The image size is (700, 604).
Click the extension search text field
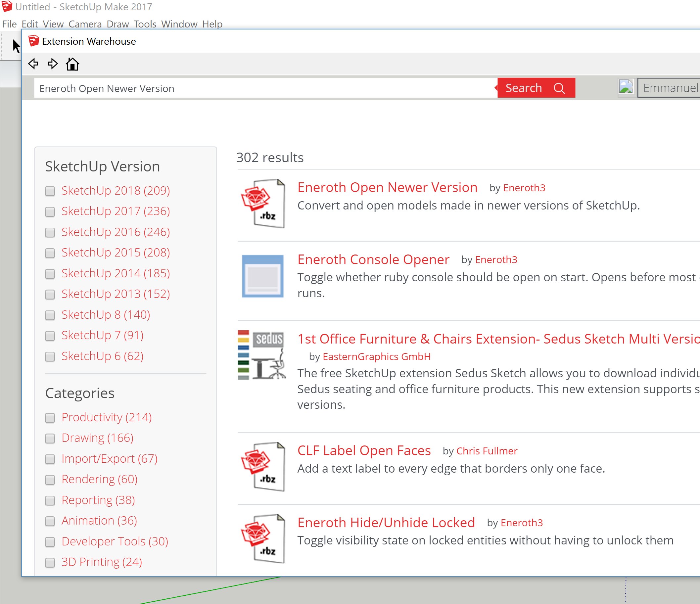point(265,88)
